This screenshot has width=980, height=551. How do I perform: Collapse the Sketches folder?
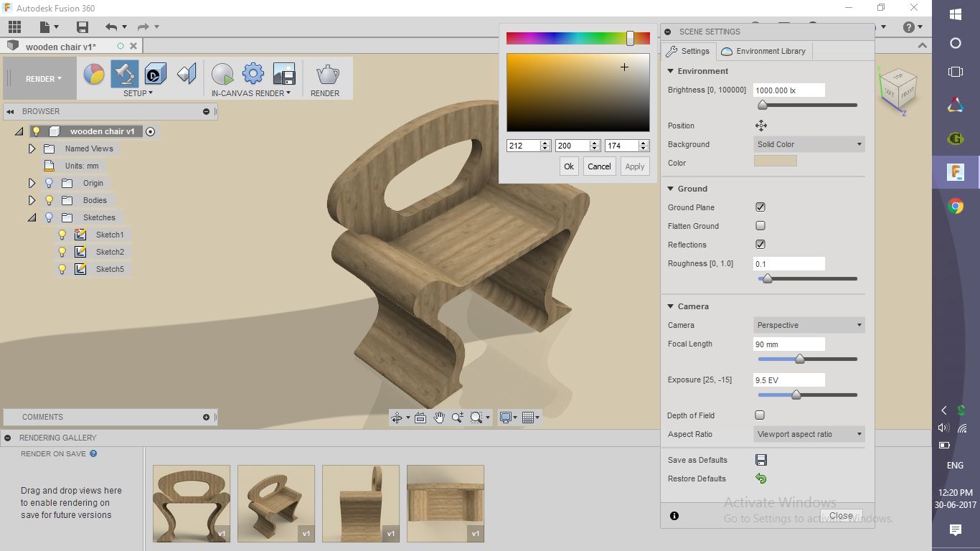32,217
